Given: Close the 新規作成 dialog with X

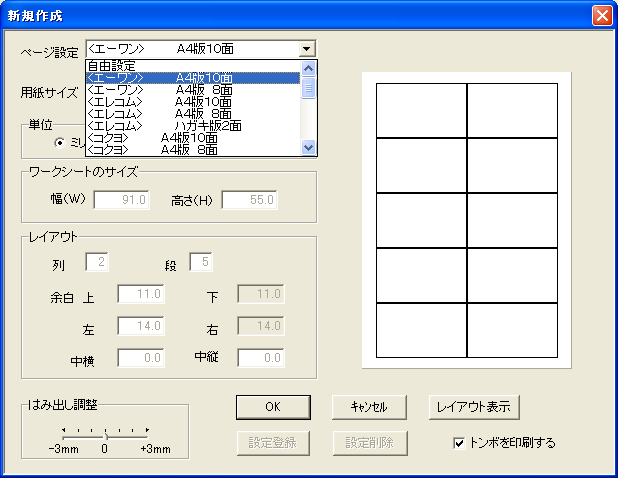Looking at the screenshot, I should (602, 16).
